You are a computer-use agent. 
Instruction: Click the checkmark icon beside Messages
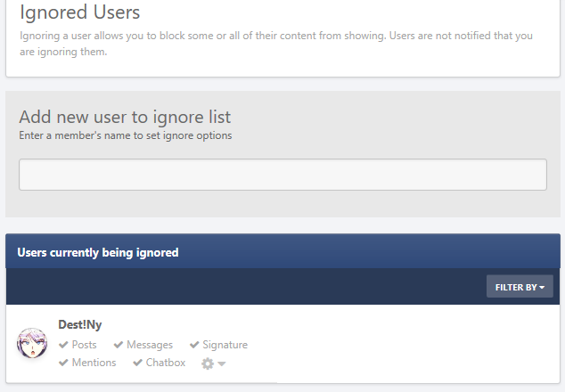119,345
